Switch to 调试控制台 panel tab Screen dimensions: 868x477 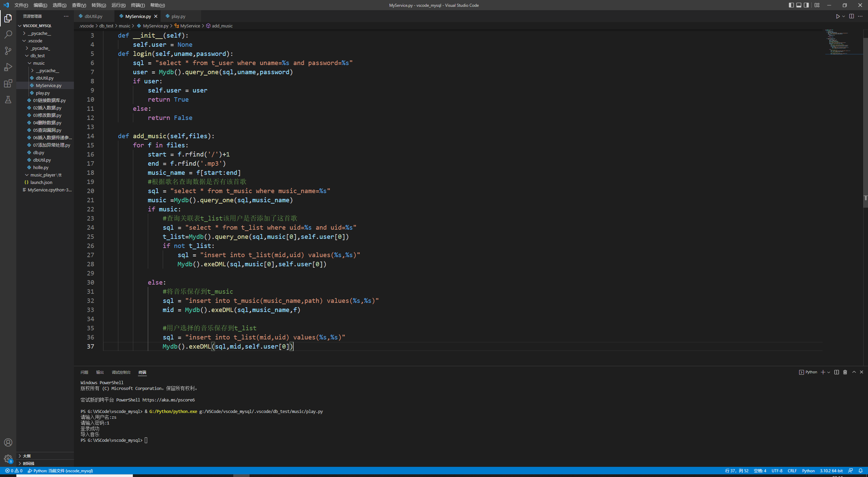(x=121, y=372)
